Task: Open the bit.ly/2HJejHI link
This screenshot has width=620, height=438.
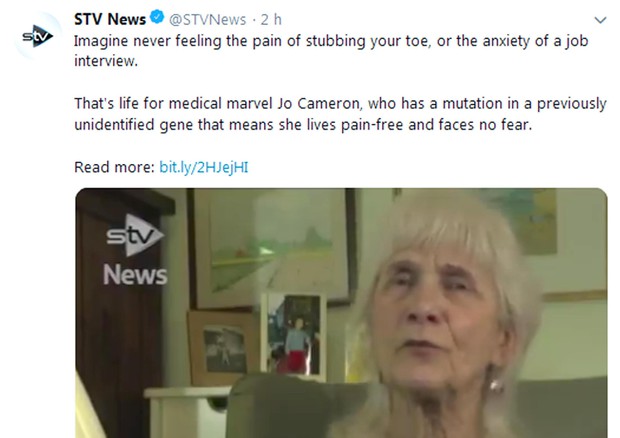Action: coord(204,167)
